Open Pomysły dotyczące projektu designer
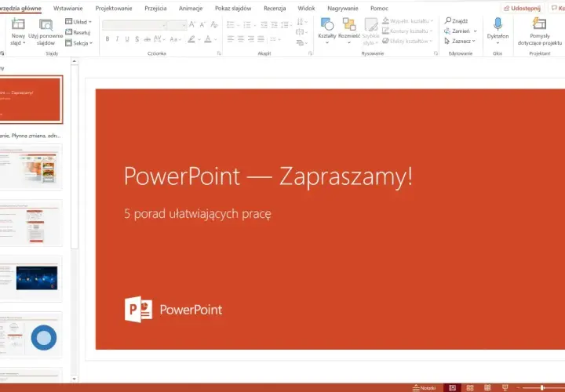This screenshot has width=565, height=392. pos(539,31)
